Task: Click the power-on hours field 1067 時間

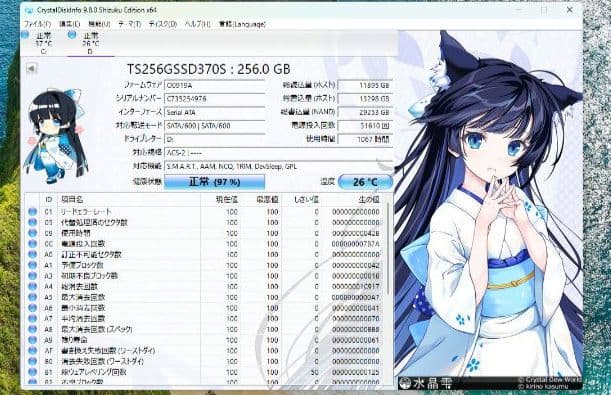Action: tap(365, 139)
